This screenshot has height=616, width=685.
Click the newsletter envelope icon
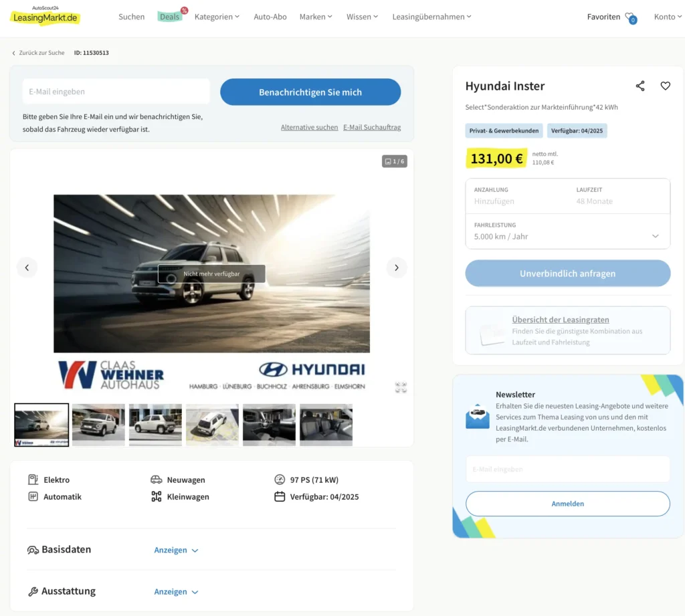coord(478,416)
